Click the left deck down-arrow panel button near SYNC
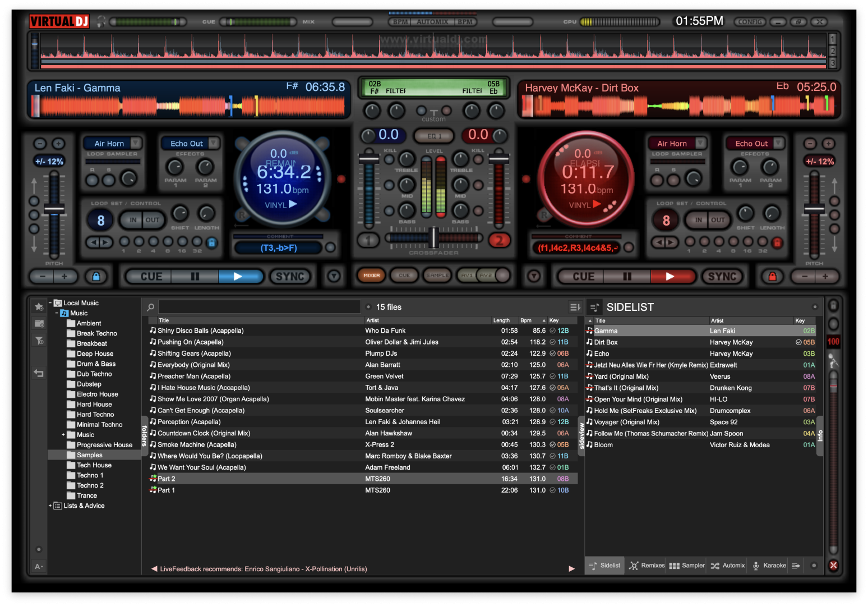The height and width of the screenshot is (606, 868). [x=334, y=276]
